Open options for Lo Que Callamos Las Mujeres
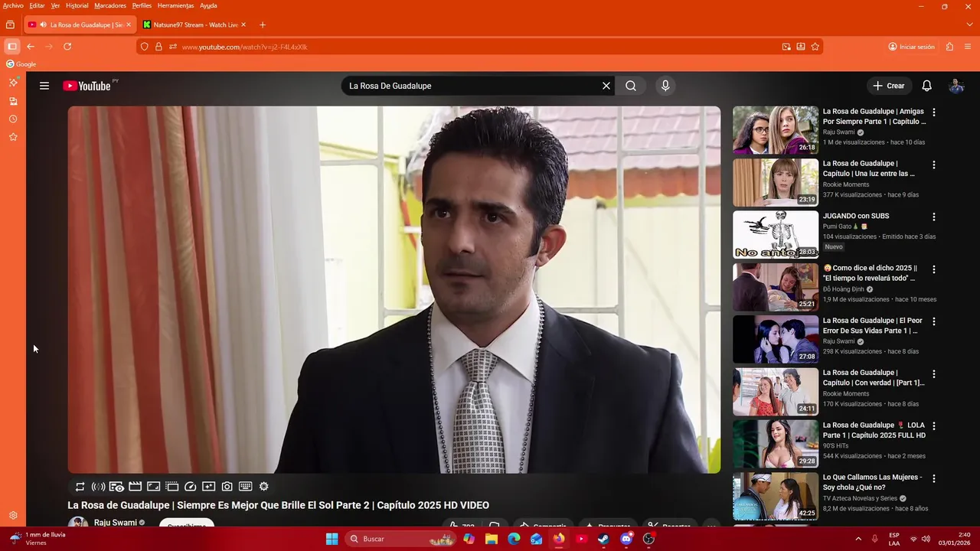 point(933,478)
